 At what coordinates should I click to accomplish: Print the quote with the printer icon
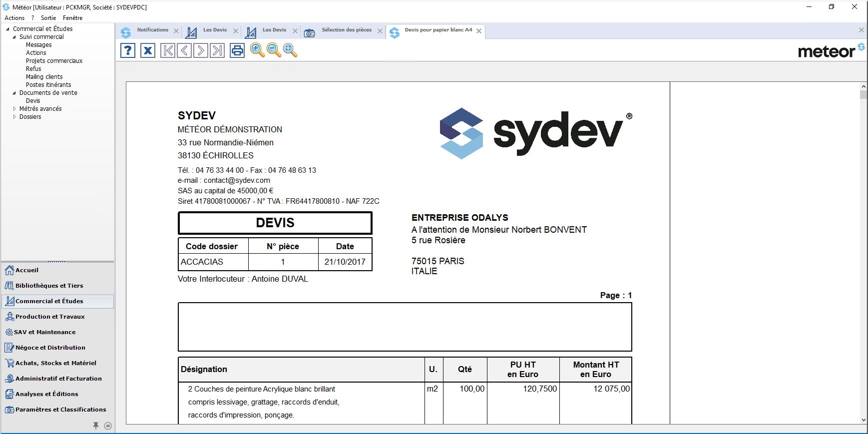tap(237, 50)
